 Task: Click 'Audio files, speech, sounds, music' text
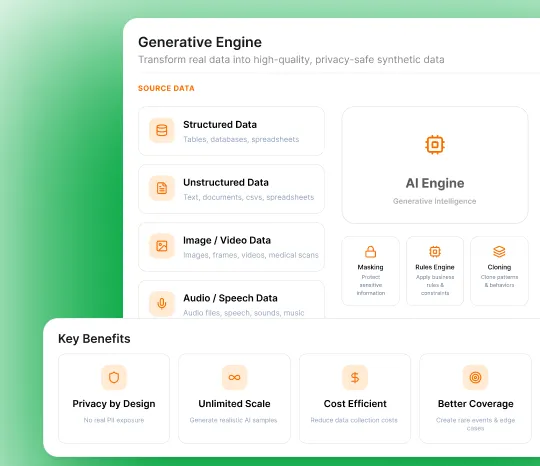pos(243,313)
